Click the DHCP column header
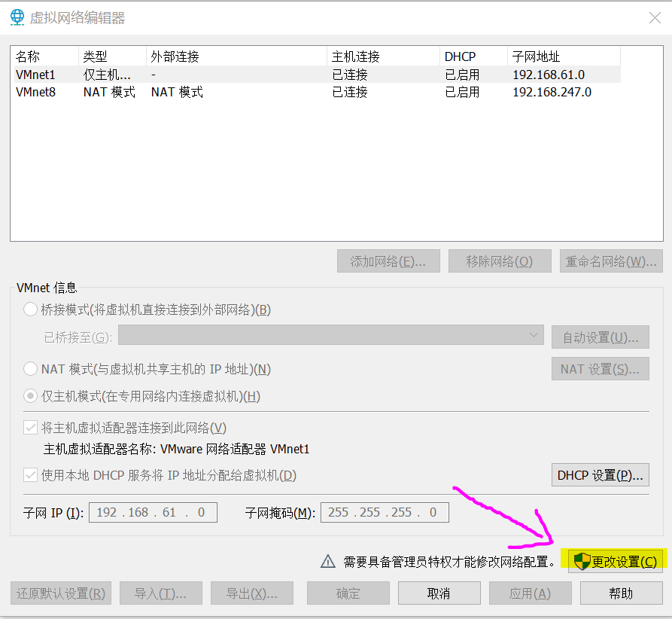 tap(473, 56)
